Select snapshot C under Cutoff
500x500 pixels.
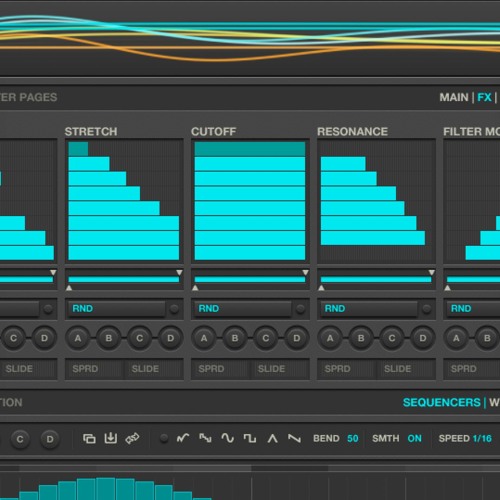pyautogui.click(x=266, y=338)
